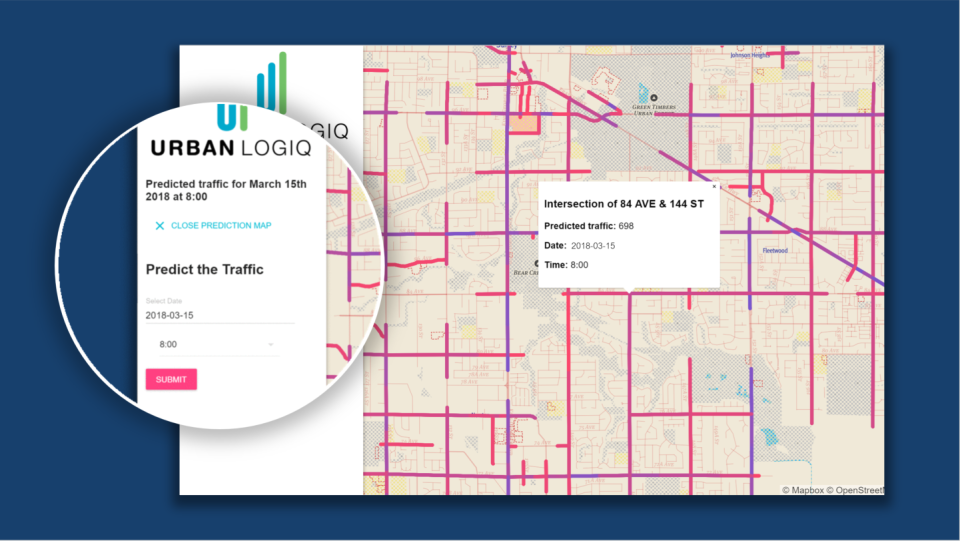Image resolution: width=960 pixels, height=541 pixels.
Task: Click the Green Timbers Urban Forest map marker
Action: [x=654, y=98]
